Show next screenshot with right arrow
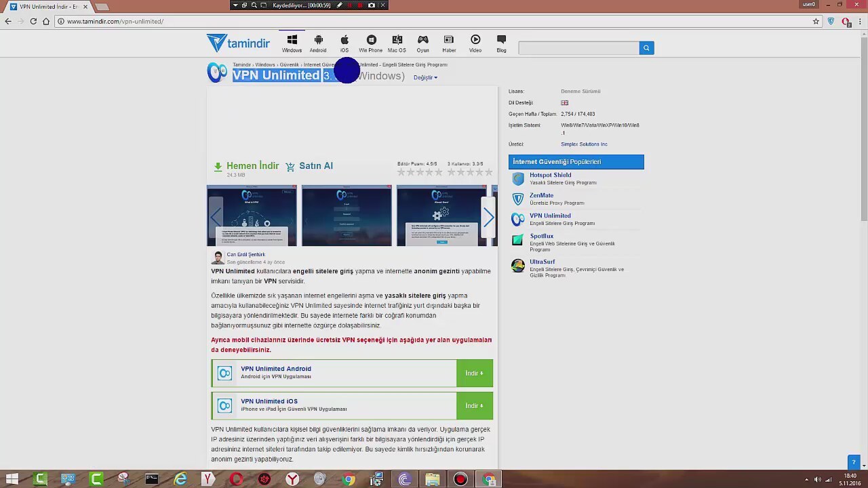This screenshot has width=868, height=488. point(489,217)
